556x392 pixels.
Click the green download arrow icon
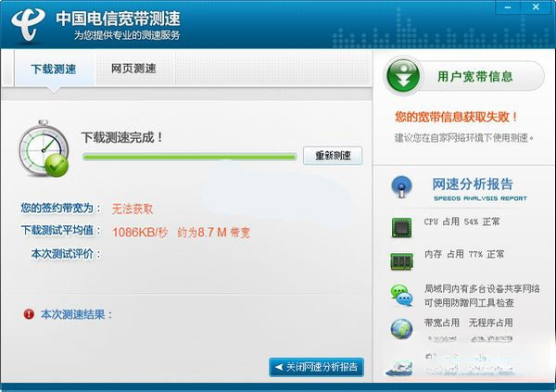tap(403, 76)
